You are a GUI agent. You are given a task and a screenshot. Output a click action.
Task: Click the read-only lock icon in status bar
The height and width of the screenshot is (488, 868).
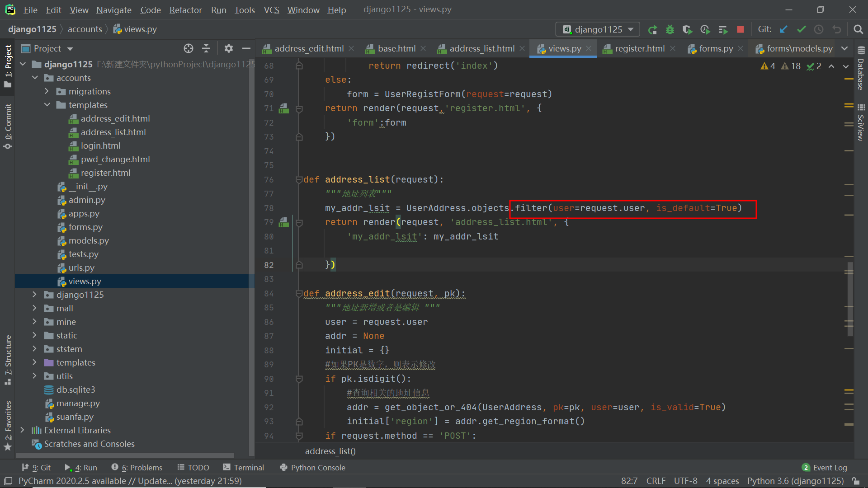click(x=856, y=481)
